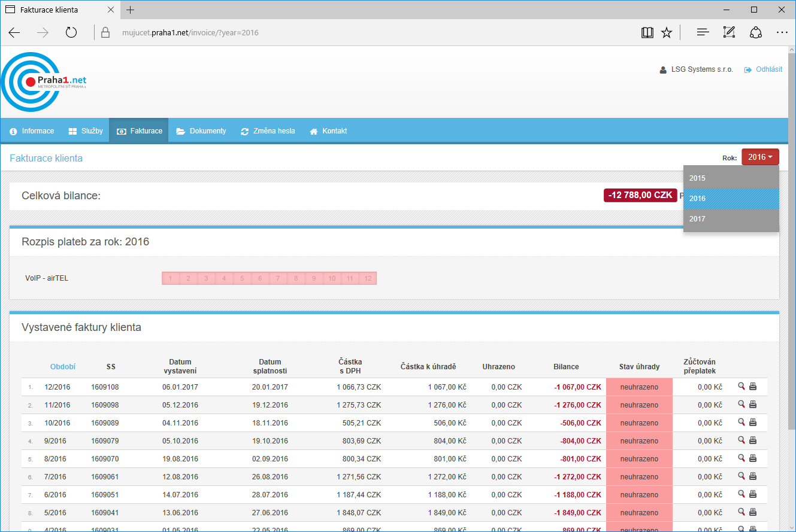Screen dimensions: 796x532
Task: View invoice 12/2016 with magnifier icon
Action: click(741, 387)
